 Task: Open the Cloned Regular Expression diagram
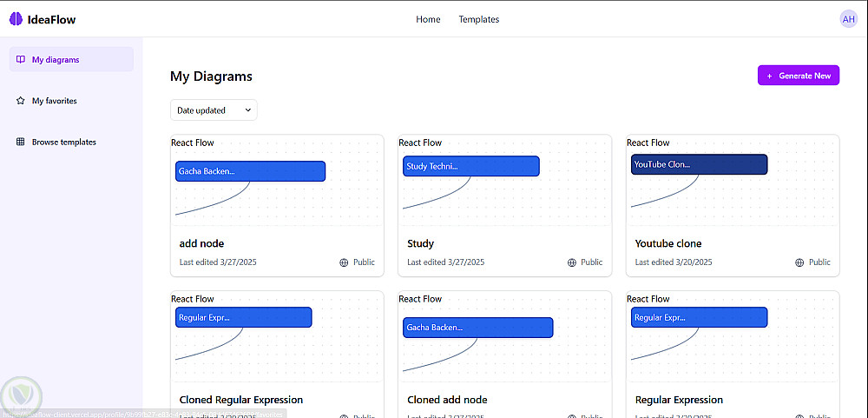241,400
